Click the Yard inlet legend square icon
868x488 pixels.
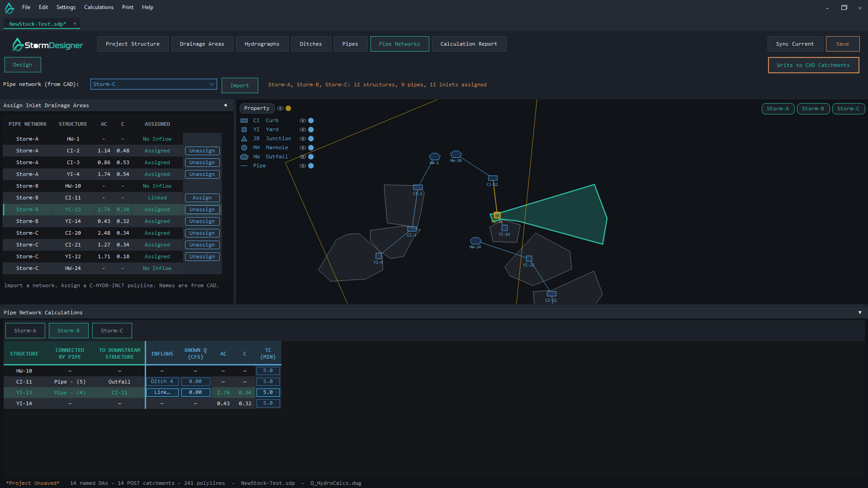[x=244, y=130]
